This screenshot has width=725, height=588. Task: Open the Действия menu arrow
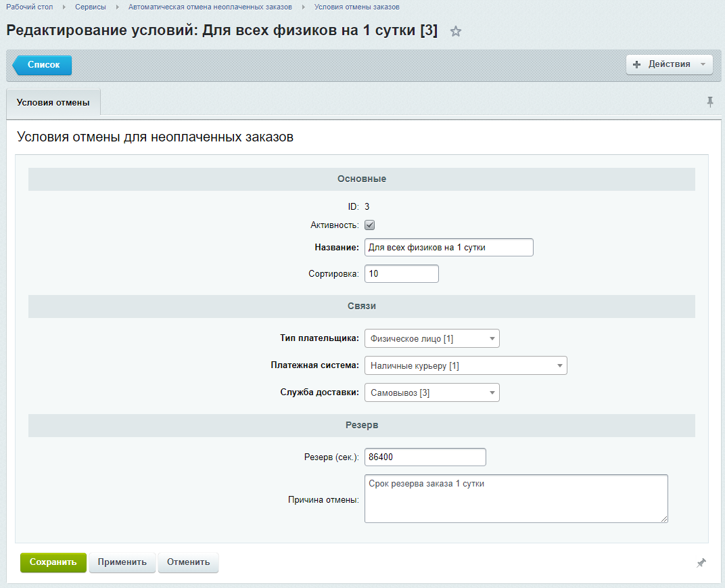pos(703,64)
